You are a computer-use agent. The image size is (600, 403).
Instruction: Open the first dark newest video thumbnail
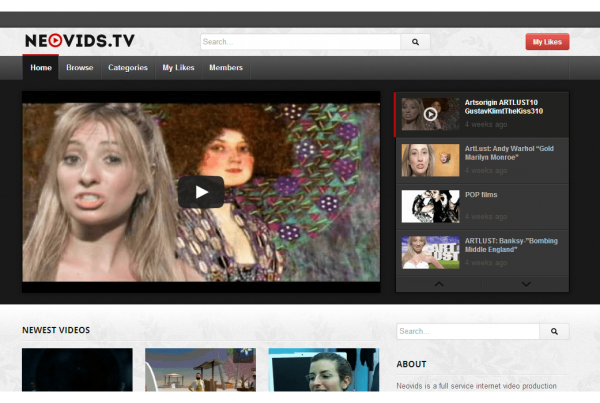click(77, 370)
